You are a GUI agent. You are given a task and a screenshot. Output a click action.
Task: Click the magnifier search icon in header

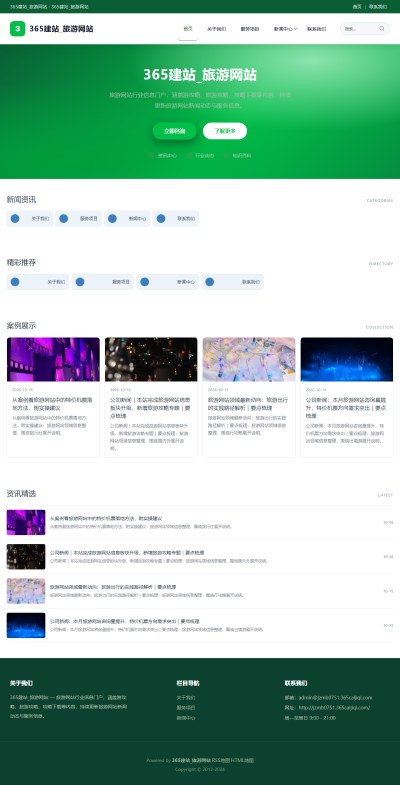pos(381,29)
